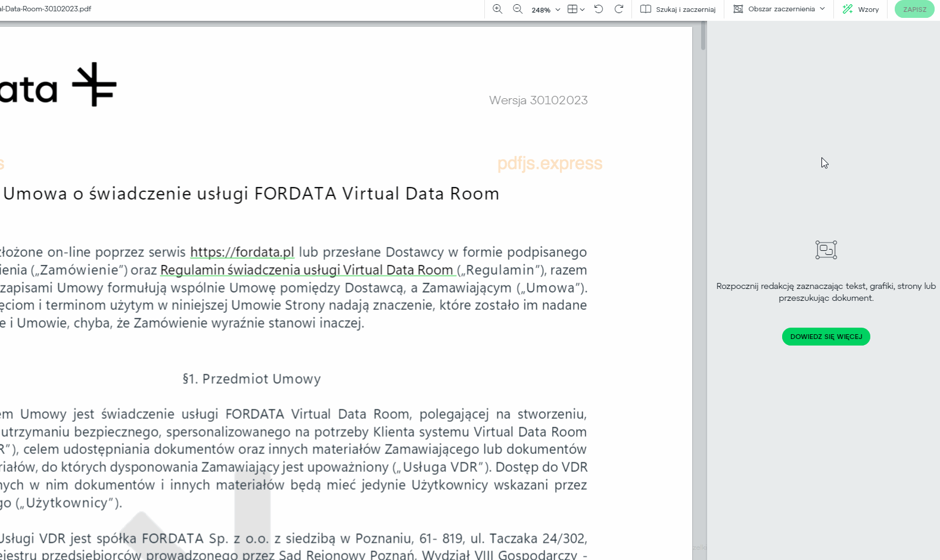The width and height of the screenshot is (940, 560).
Task: Click the Rozpocznij redakcję instruction text
Action: click(x=826, y=292)
